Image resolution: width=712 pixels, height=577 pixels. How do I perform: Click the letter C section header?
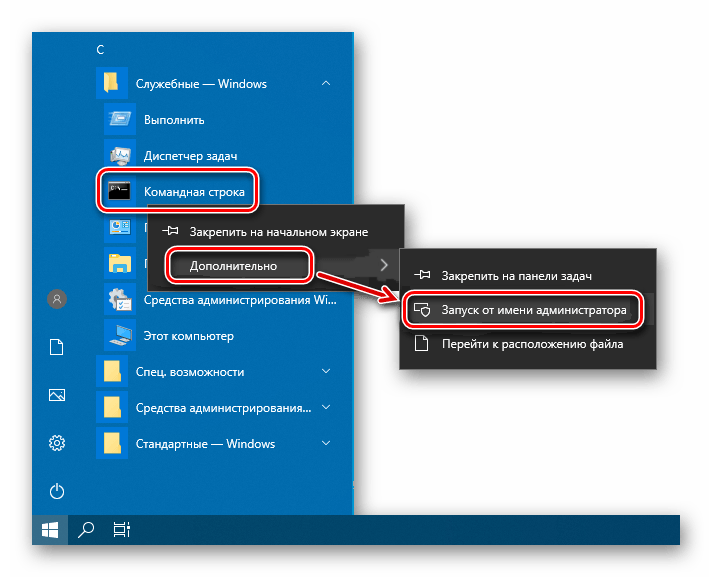tap(100, 49)
